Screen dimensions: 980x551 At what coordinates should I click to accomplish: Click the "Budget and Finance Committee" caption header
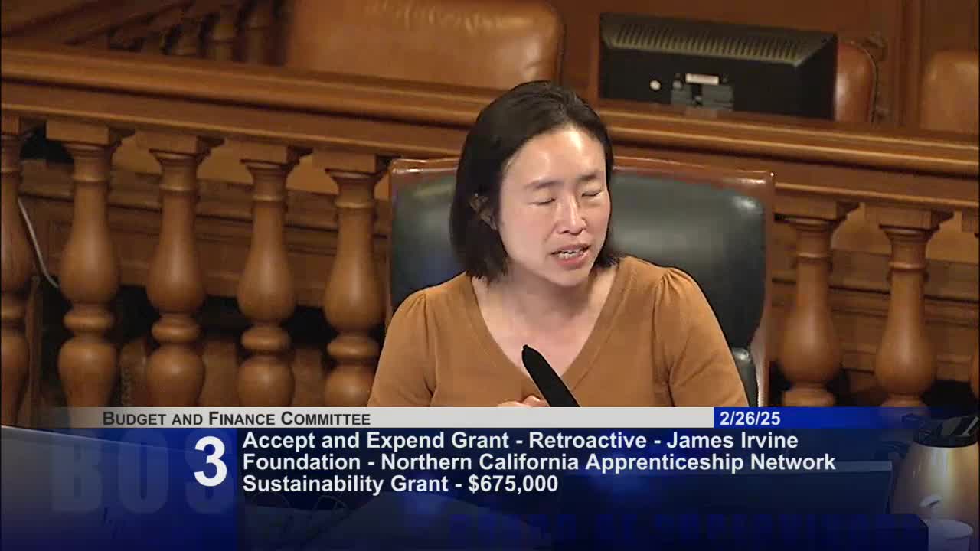237,419
